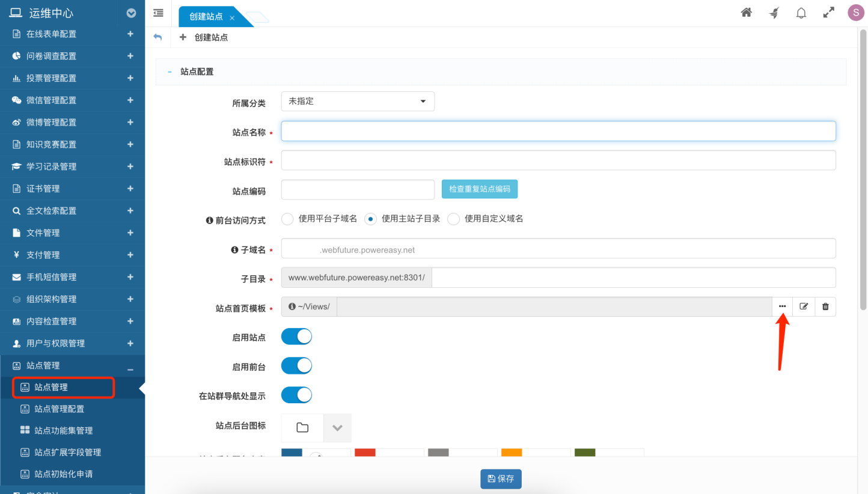
Task: Select the 使用平台子域名 radio option
Action: tap(287, 219)
